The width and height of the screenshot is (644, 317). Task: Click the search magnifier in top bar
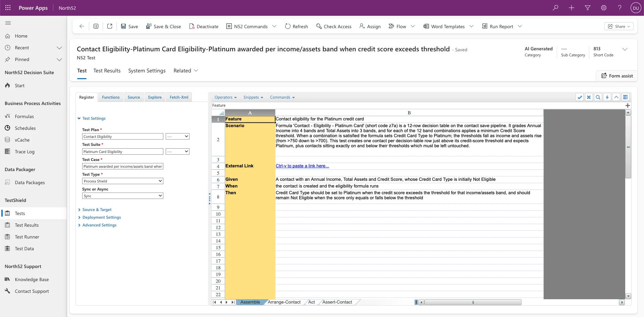click(x=555, y=8)
